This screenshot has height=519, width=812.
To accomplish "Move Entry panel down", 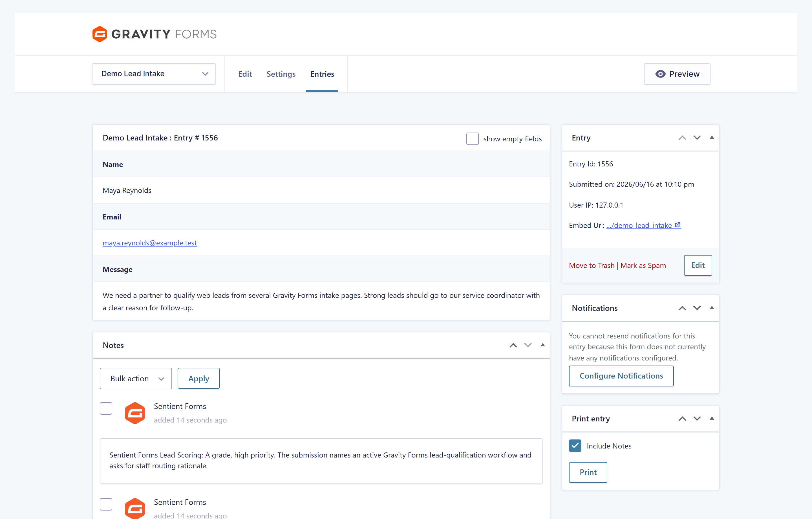I will (697, 138).
